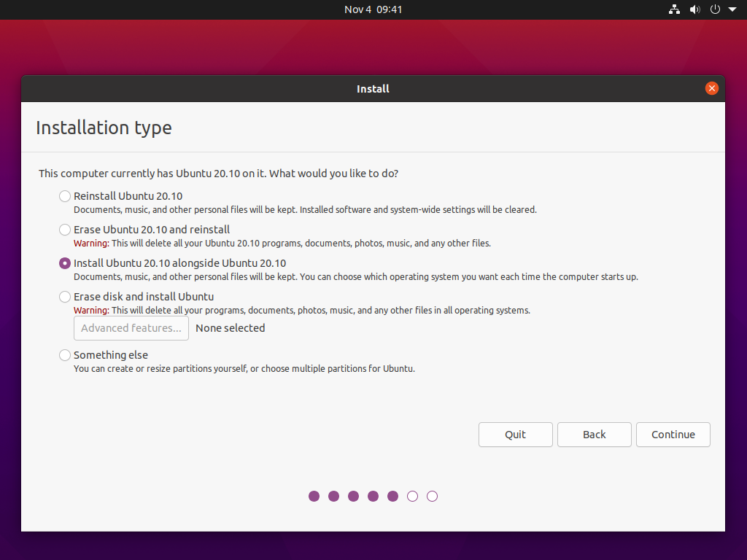The image size is (747, 560).
Task: Pick Erase disk and install Ubuntu
Action: coord(65,297)
